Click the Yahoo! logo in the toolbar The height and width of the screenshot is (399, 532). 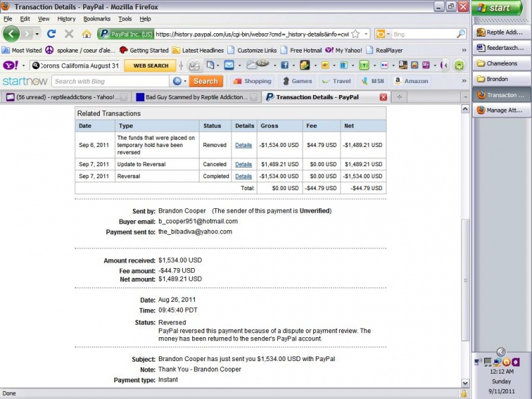pyautogui.click(x=10, y=65)
